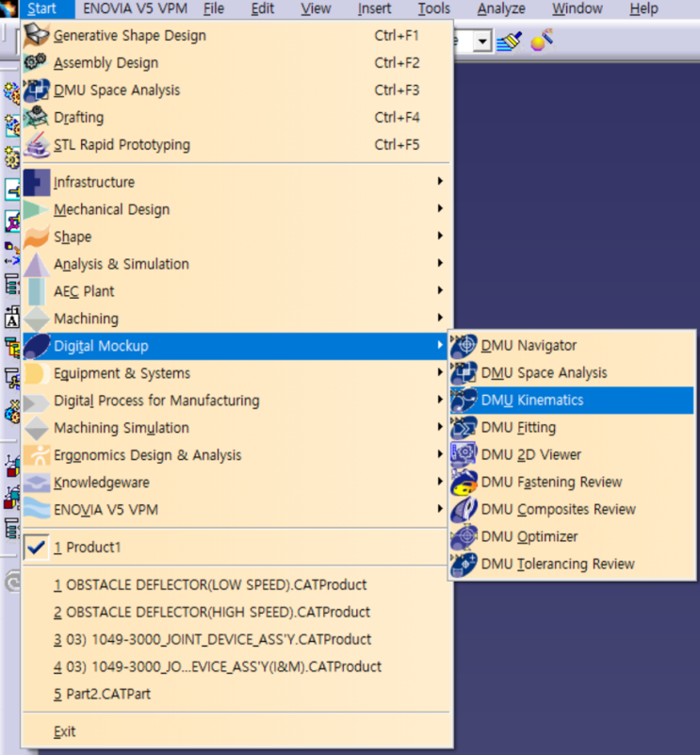Open the Edit menu
700x755 pixels.
pyautogui.click(x=262, y=8)
